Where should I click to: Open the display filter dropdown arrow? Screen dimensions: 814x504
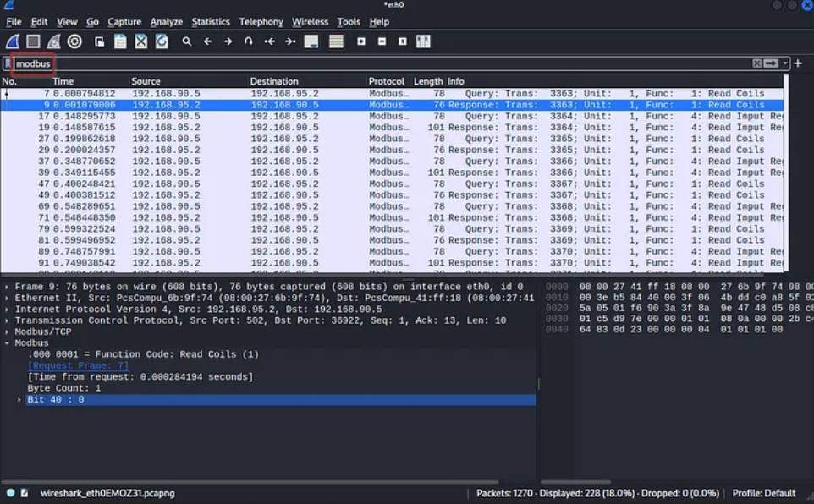click(x=785, y=63)
